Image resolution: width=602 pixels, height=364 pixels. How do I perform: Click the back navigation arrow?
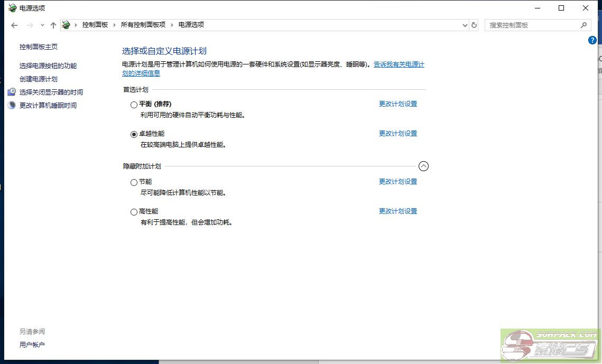(x=14, y=25)
